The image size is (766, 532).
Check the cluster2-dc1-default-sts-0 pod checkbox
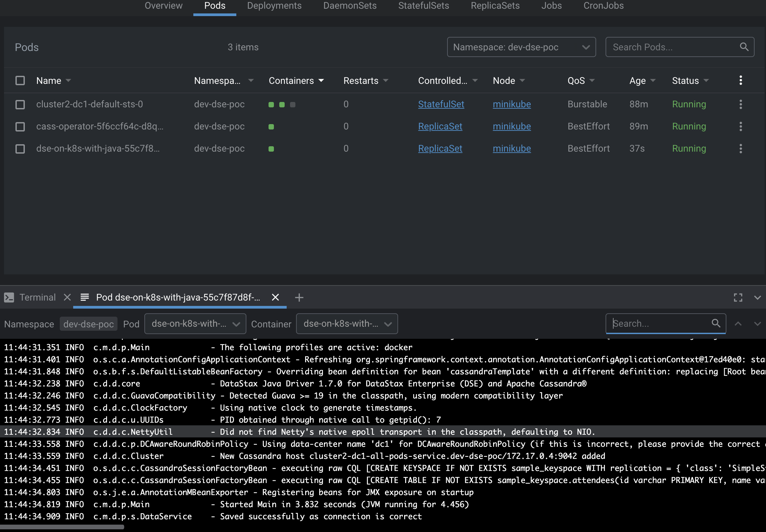[20, 104]
